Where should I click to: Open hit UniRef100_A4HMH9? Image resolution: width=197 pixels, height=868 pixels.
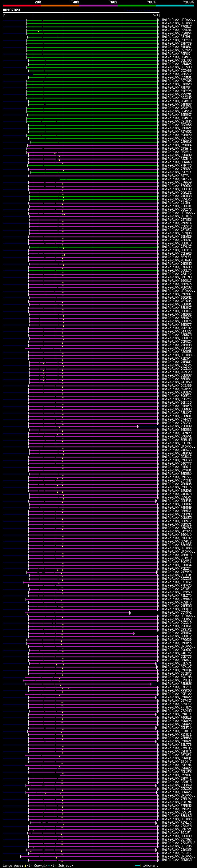(176, 507)
